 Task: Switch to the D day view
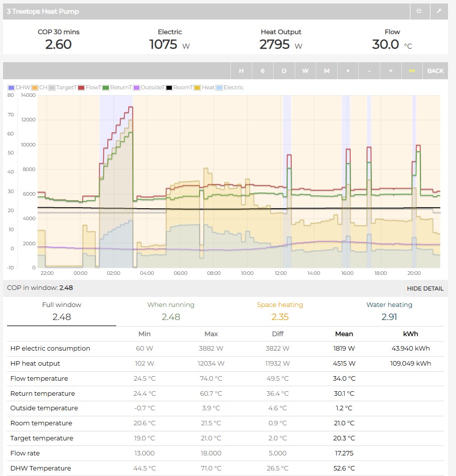point(284,71)
